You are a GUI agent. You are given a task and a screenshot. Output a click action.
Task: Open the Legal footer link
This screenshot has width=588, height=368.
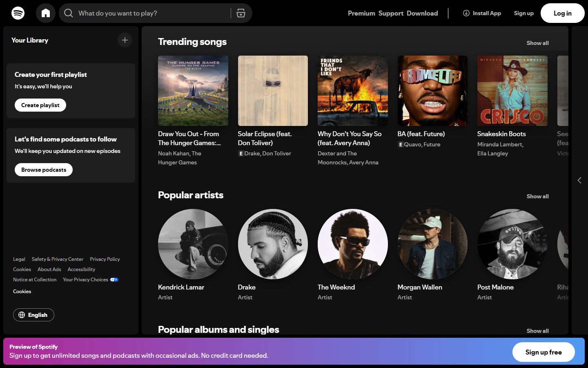coord(19,259)
